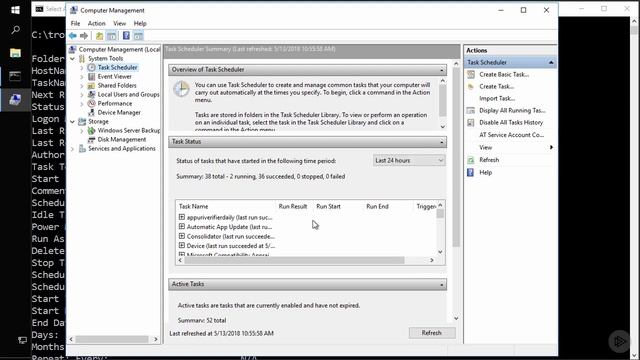Click the Forward arrow toolbar icon
This screenshot has height=360, width=640.
click(84, 36)
